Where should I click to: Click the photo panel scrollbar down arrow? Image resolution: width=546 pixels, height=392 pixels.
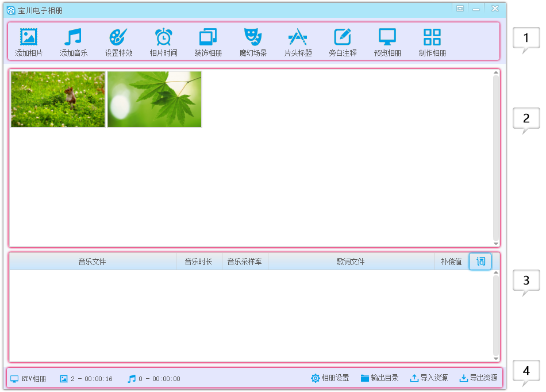(496, 244)
